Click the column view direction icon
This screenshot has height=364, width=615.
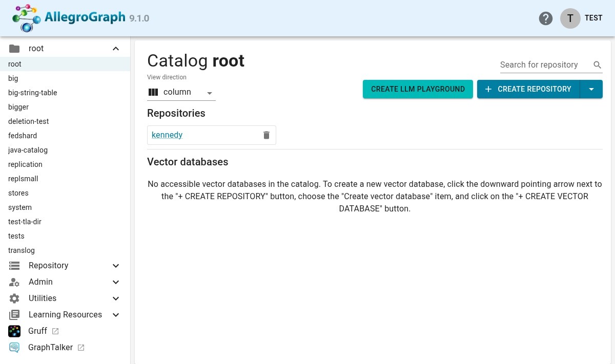(x=153, y=92)
